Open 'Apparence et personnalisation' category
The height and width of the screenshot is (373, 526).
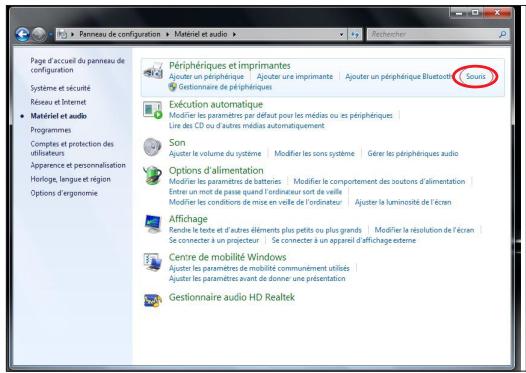pos(78,165)
